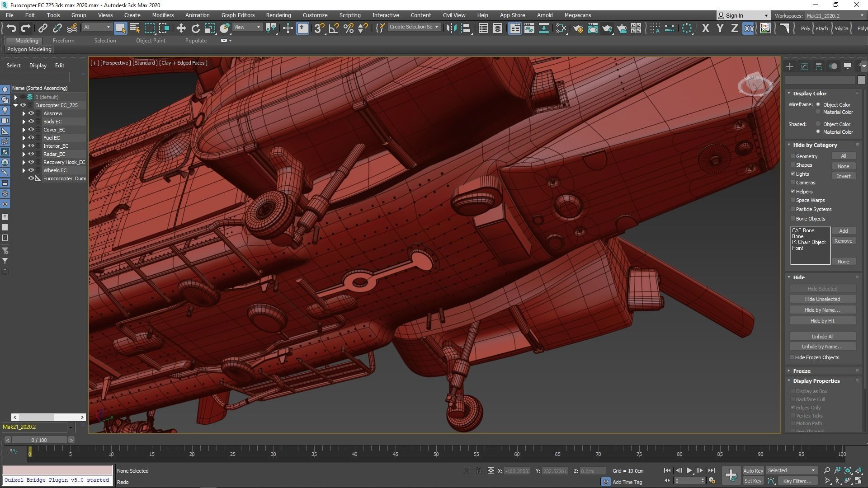This screenshot has height=488, width=868.
Task: Open the Render Setup teapot icon
Action: coord(578,28)
